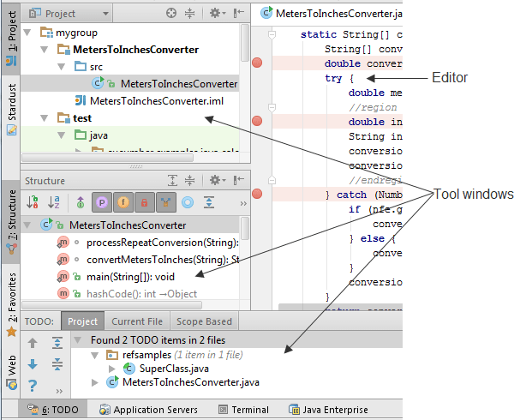Click Sort Alphabetically icon in Structure

tap(55, 202)
